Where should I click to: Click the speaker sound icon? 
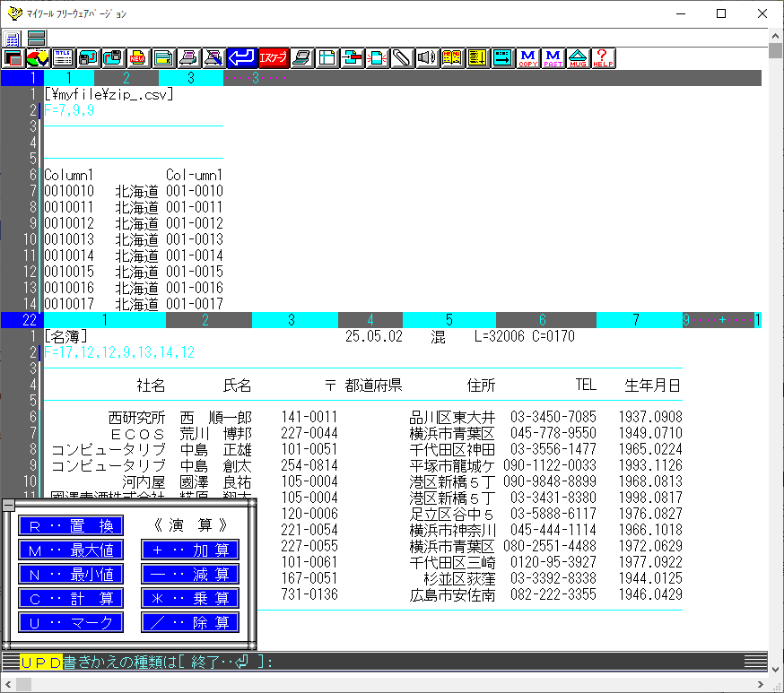[x=427, y=58]
